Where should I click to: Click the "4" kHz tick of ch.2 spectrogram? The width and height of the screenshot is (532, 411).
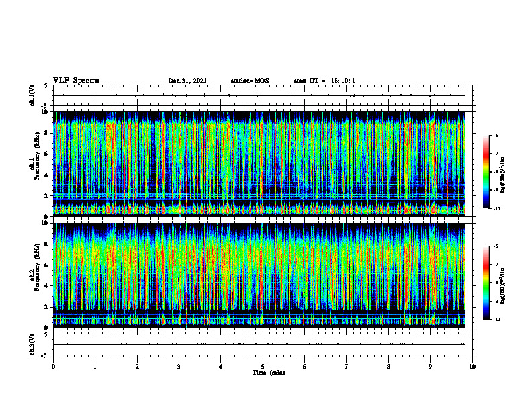click(x=46, y=287)
